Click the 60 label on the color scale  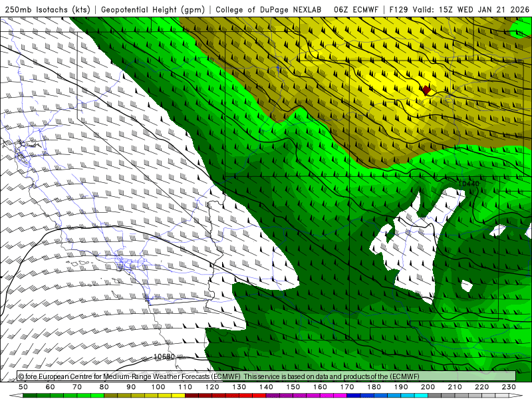[x=51, y=387]
